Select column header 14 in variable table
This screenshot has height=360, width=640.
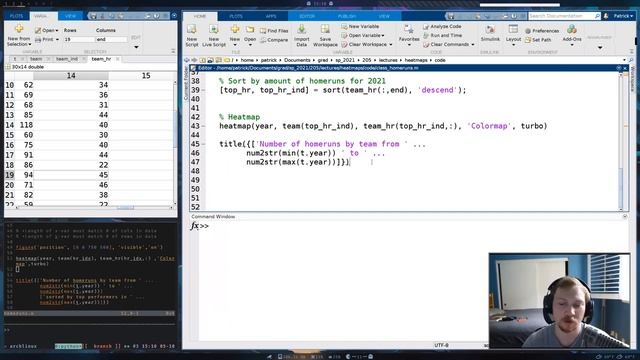[71, 76]
